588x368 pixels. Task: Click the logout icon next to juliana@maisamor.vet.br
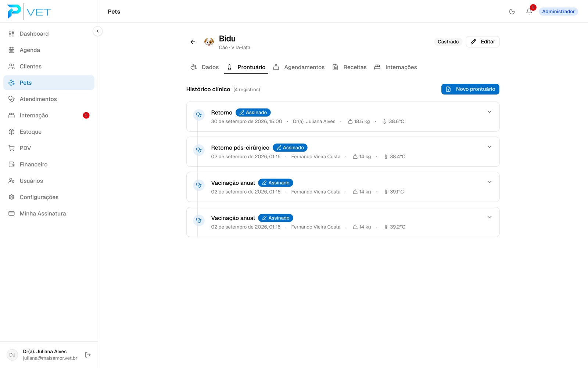[88, 355]
